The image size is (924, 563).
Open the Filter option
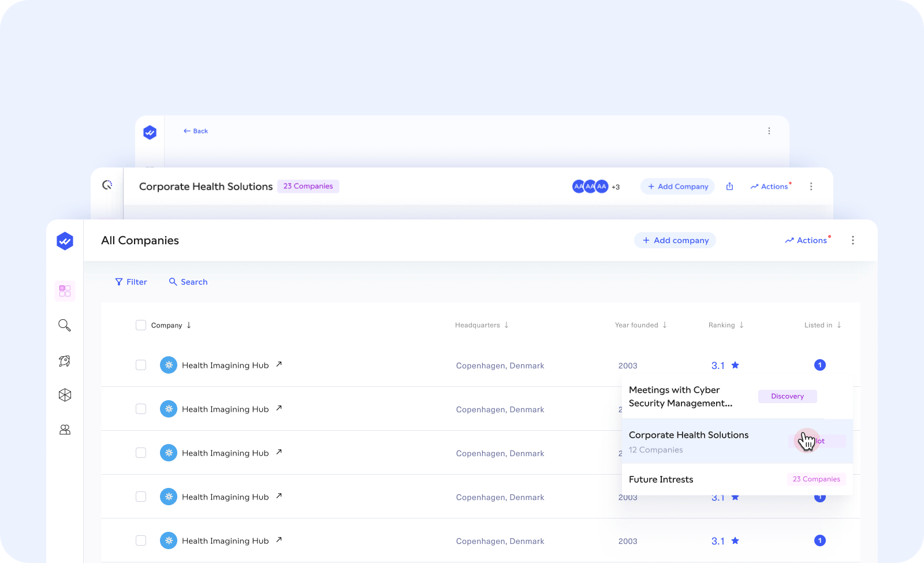click(131, 282)
